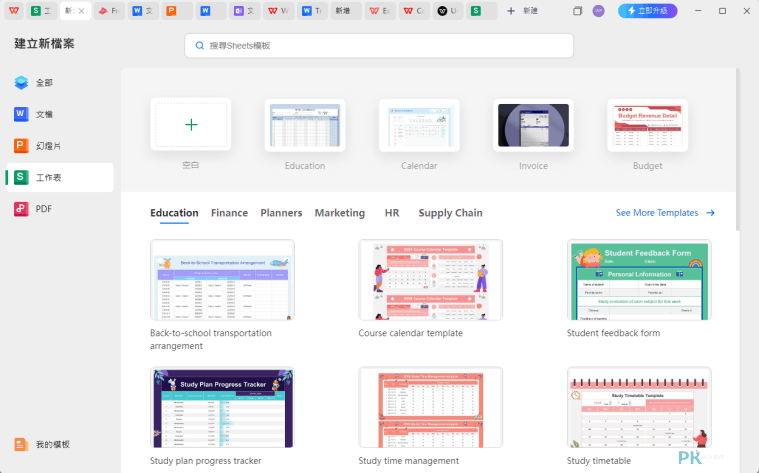Select 工作表 spreadsheet type in sidebar
Screen dimensions: 759x473
coord(60,177)
